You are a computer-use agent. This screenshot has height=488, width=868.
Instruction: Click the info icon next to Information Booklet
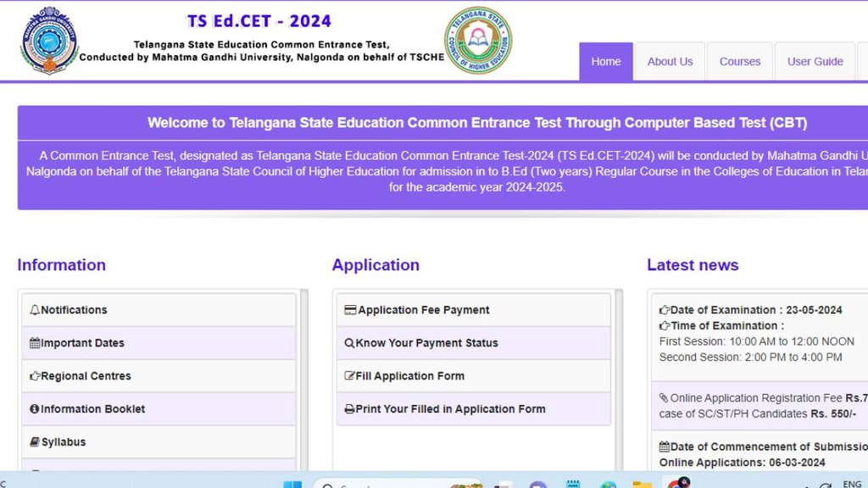[x=34, y=409]
